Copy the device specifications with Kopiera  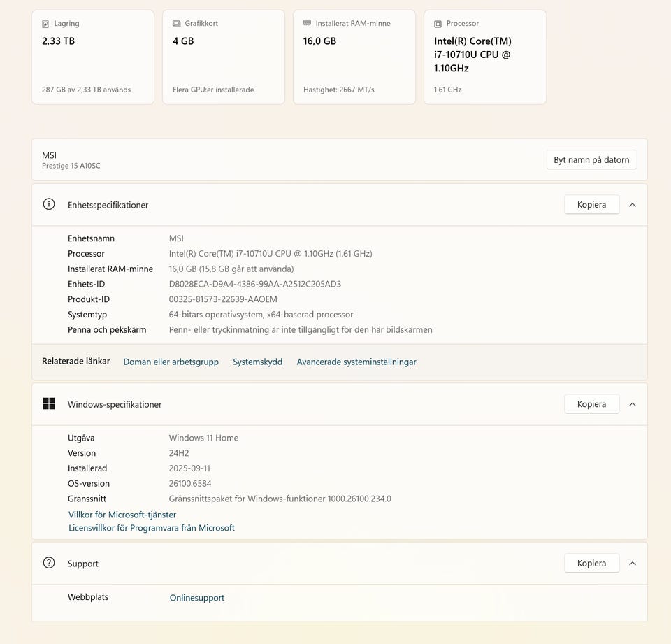pos(591,205)
